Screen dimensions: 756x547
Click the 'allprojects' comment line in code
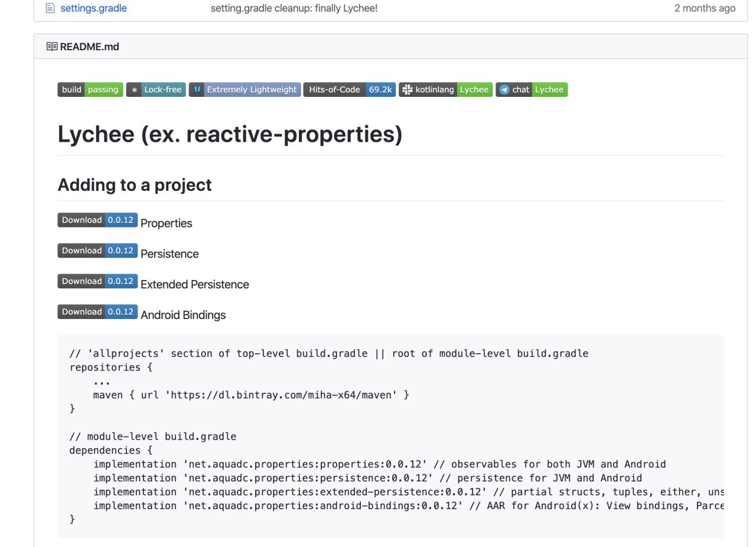tap(329, 353)
